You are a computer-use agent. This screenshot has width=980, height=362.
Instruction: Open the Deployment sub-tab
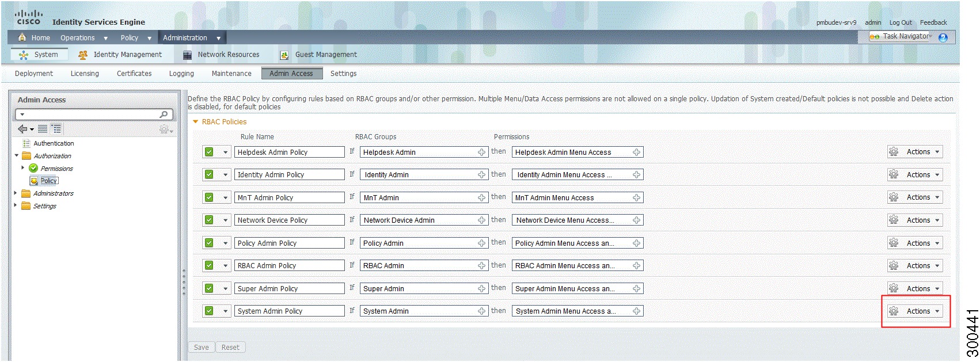coord(34,74)
